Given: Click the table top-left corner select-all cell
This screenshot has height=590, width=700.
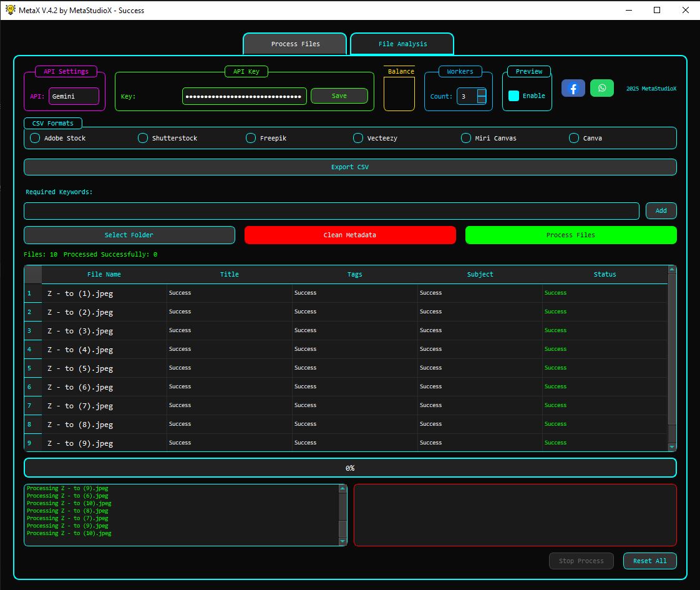Looking at the screenshot, I should point(33,274).
